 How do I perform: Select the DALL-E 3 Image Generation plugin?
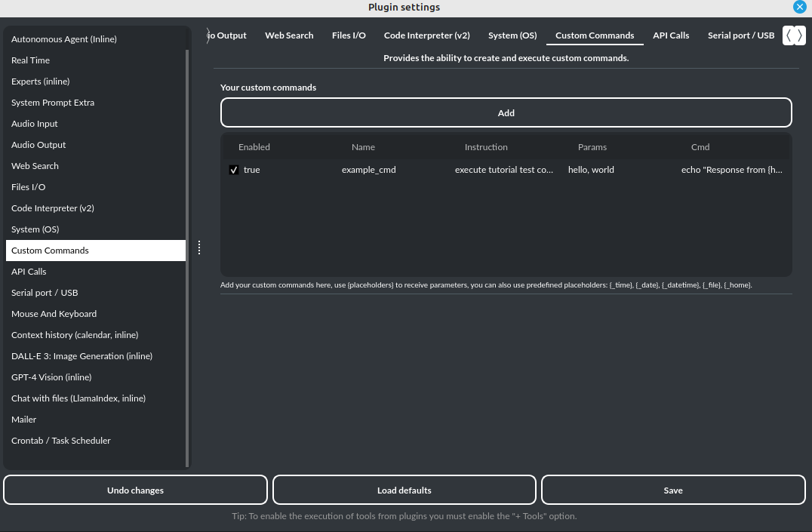pyautogui.click(x=82, y=355)
